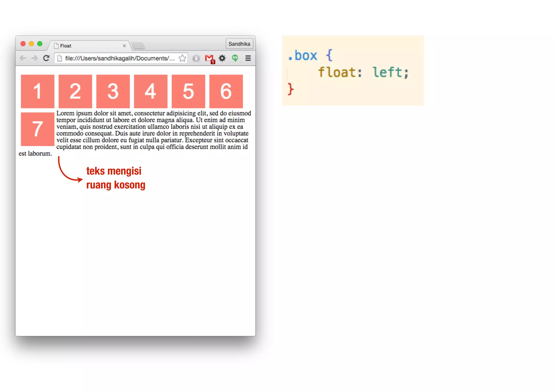Open a new tab

coord(138,46)
